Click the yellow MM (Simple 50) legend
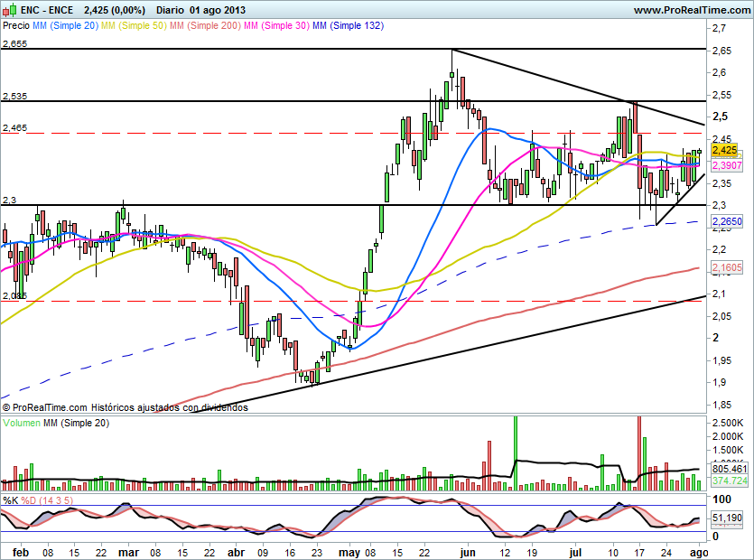Viewport: 754px width, 560px height. (x=134, y=25)
